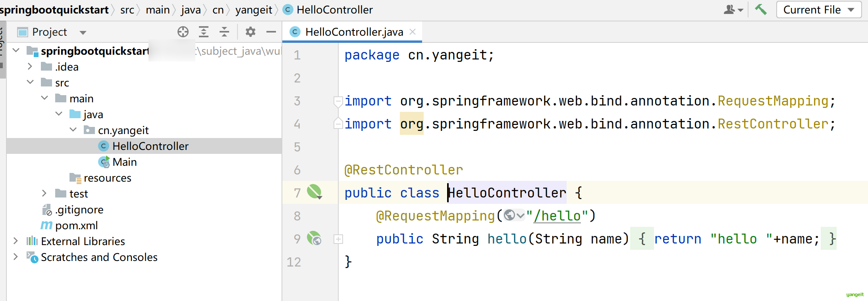868x301 pixels.
Task: Select the HelloController.java editor tab
Action: pos(354,32)
